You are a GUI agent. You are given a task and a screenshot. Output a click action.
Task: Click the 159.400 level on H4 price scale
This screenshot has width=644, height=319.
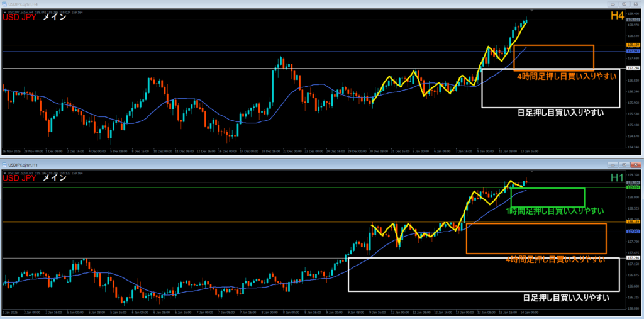pos(633,13)
